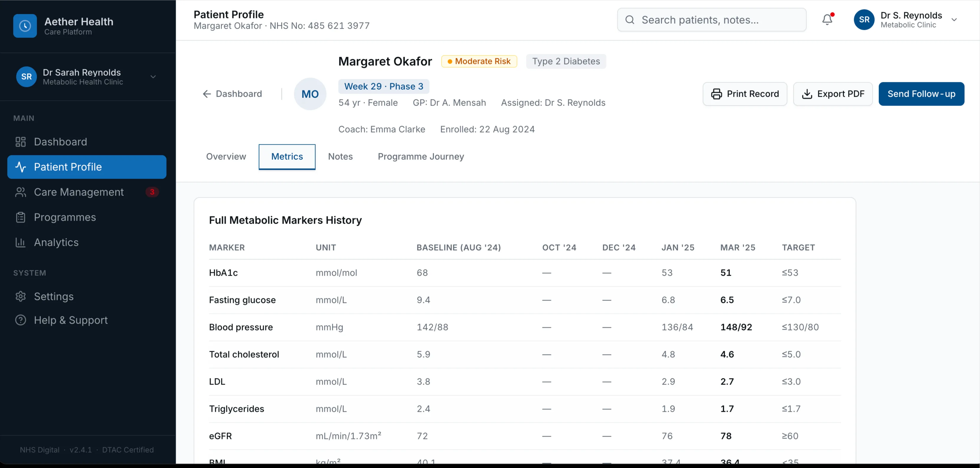Click the notification bell icon
Image resolution: width=980 pixels, height=468 pixels.
click(827, 20)
